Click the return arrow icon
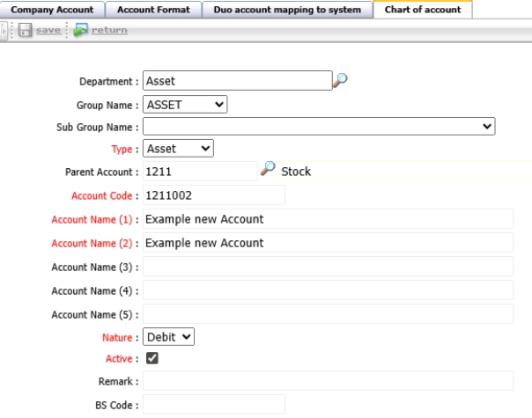Screen dimensions: 532x418 tap(81, 31)
